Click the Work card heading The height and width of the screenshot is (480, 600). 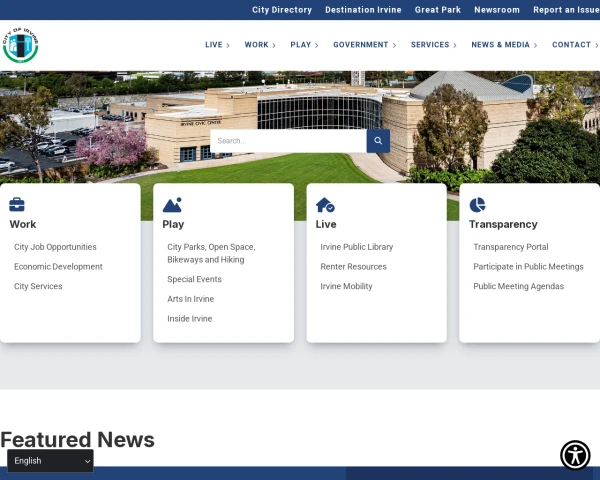[23, 224]
